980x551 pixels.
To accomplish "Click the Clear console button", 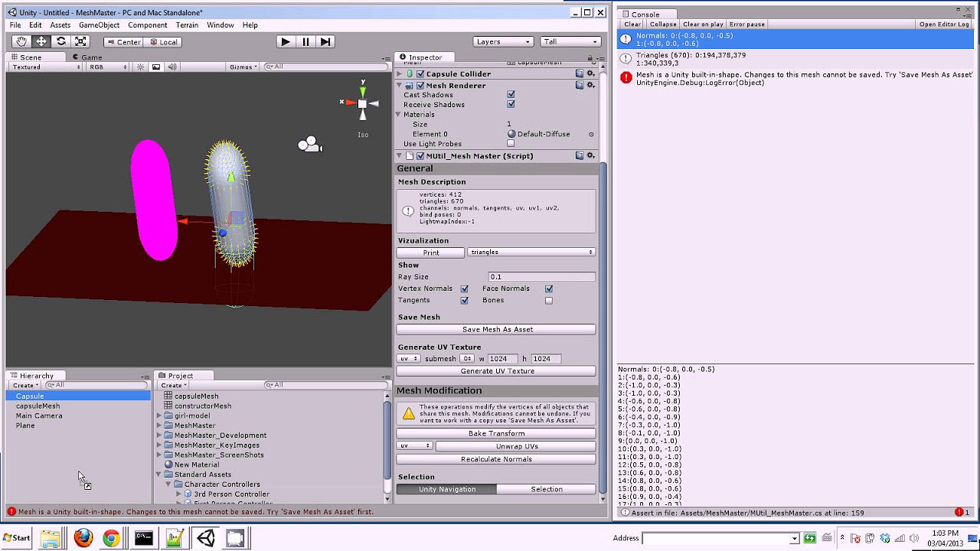I will [632, 24].
